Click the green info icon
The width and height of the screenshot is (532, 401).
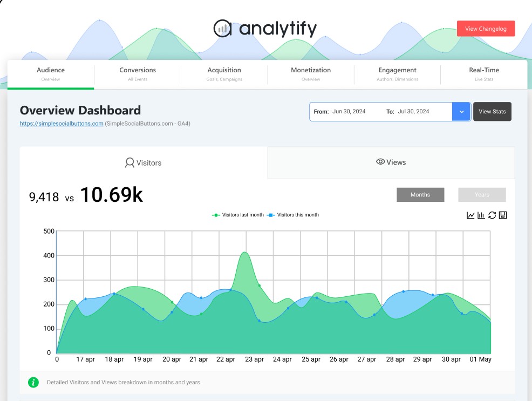tap(33, 382)
